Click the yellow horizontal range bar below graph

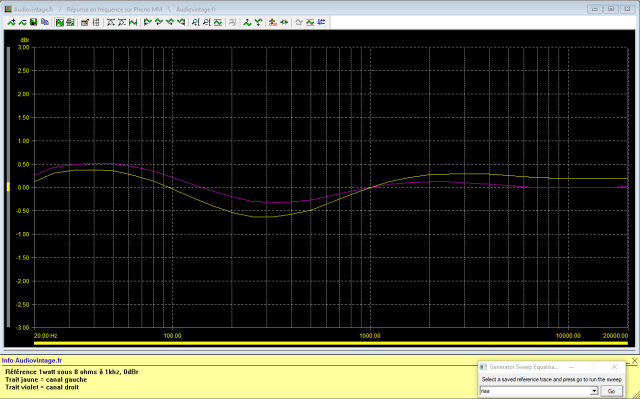coord(331,343)
